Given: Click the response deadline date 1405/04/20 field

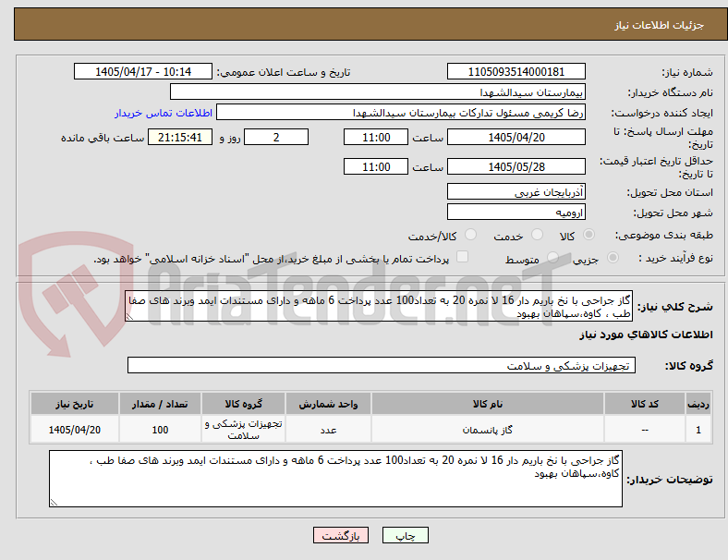Looking at the screenshot, I should tap(516, 138).
